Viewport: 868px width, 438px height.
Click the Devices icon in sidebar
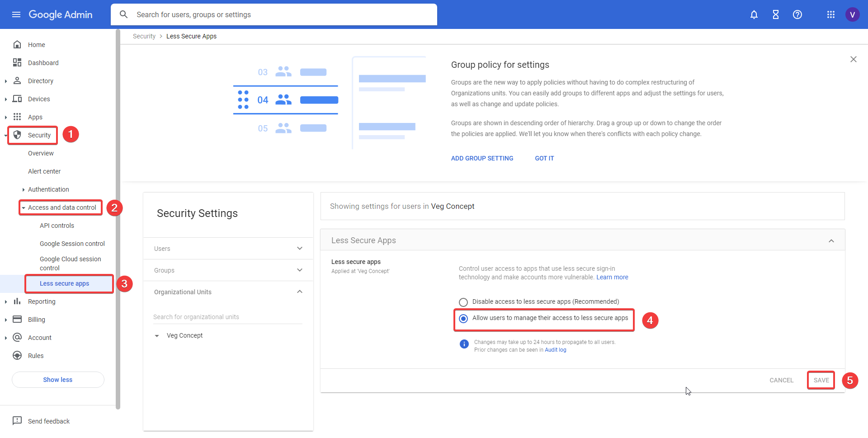(x=17, y=99)
